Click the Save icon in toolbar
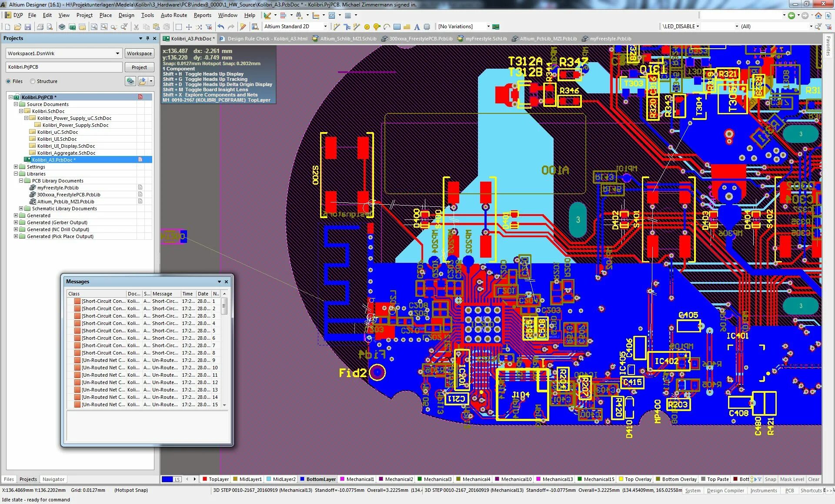Screen dimensions: 835x504 (x=28, y=27)
